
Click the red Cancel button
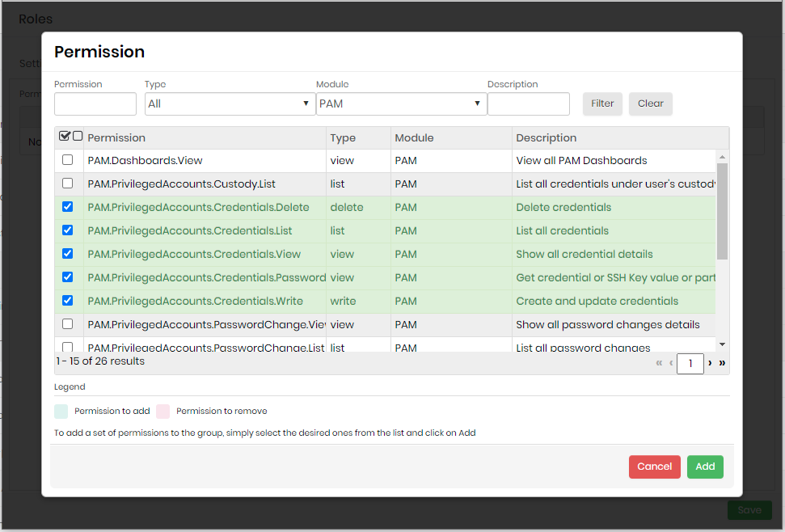tap(654, 467)
